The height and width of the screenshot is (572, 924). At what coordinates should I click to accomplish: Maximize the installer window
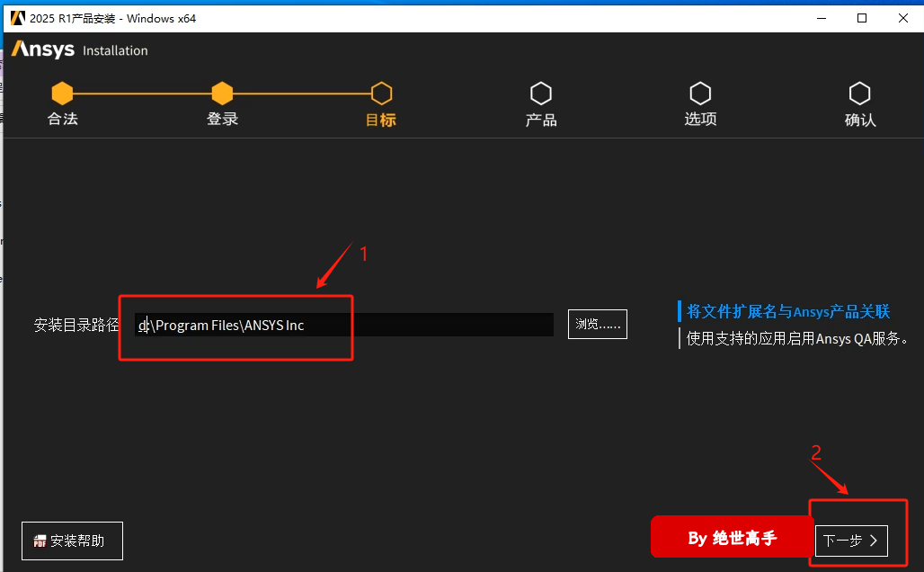tap(861, 18)
